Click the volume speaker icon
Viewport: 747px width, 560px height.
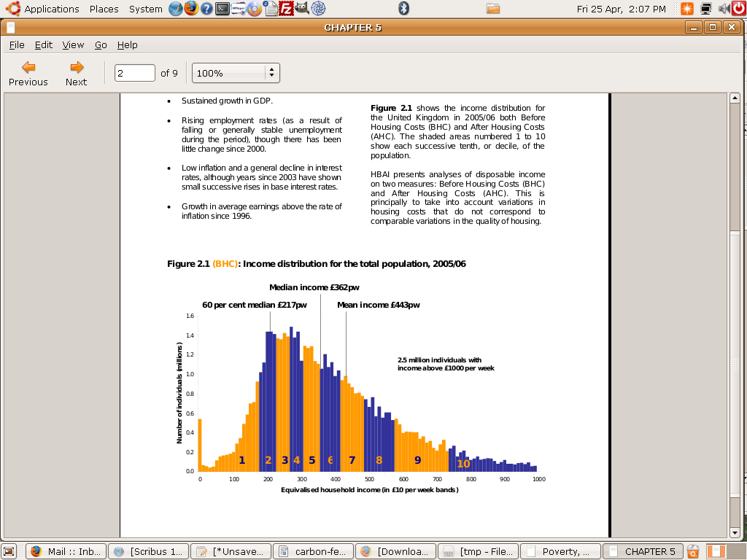724,9
